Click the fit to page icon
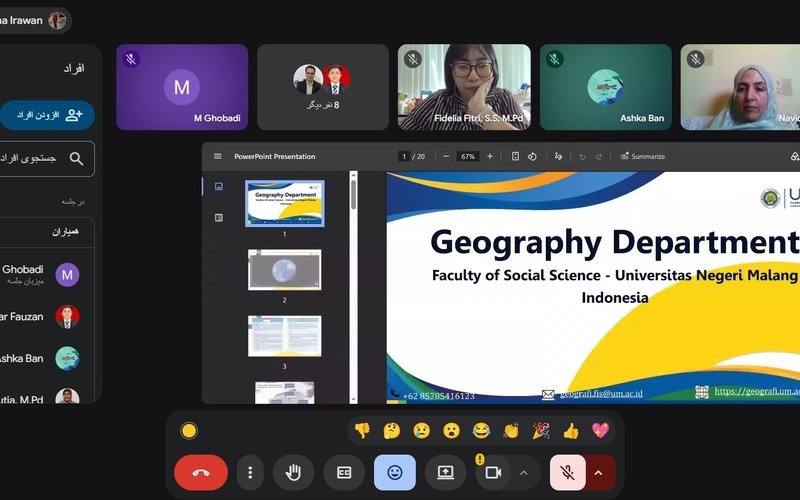 tap(515, 156)
